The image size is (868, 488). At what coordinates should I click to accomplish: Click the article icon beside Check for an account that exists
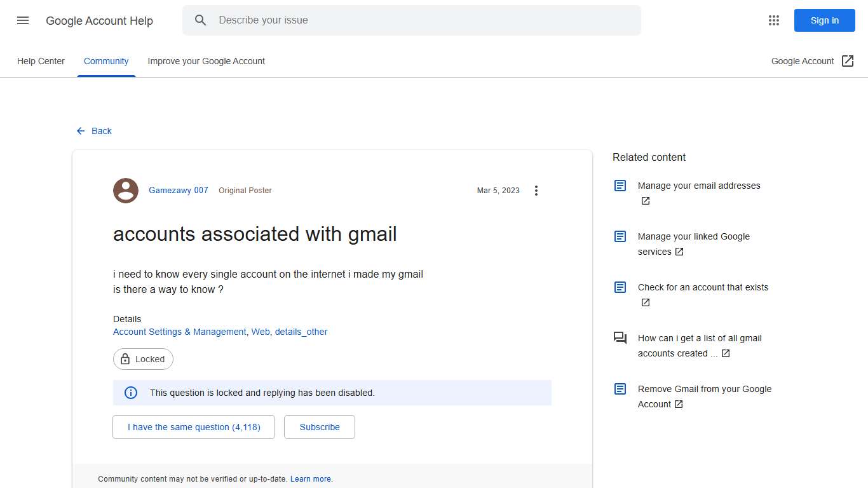point(620,287)
